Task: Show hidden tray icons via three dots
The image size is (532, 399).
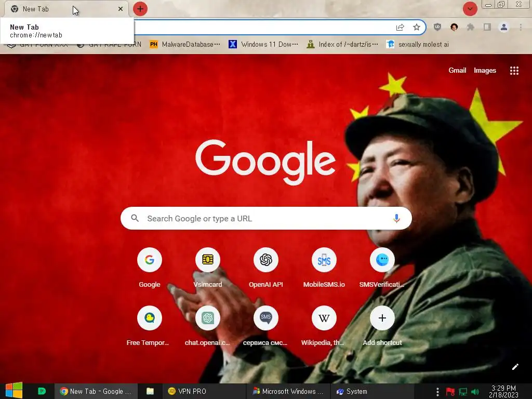Action: [x=437, y=392]
